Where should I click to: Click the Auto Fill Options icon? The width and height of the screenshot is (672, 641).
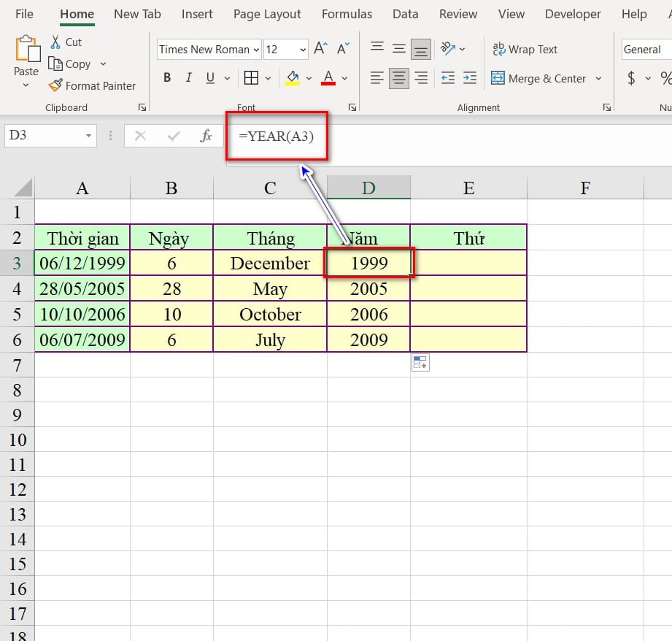click(x=420, y=362)
